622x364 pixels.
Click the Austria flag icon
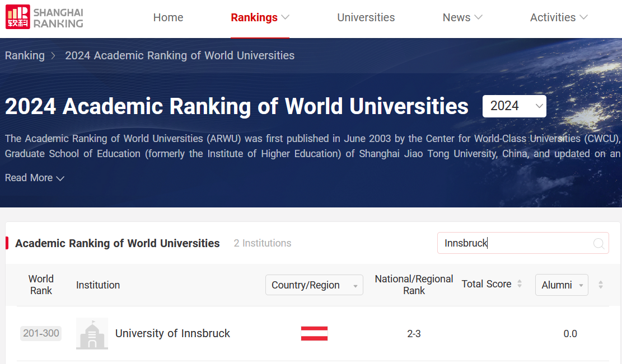click(314, 333)
